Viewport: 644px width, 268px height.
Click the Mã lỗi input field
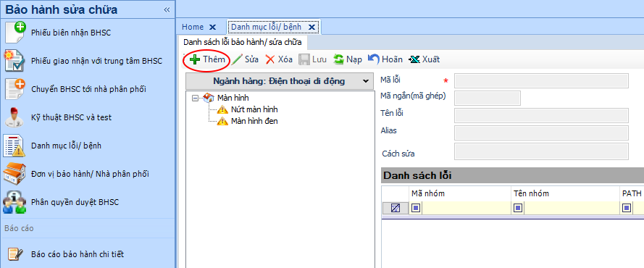click(541, 81)
